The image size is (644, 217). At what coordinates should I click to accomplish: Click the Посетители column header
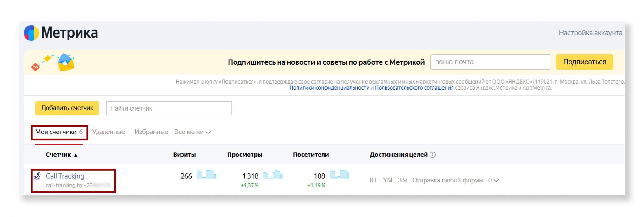311,155
